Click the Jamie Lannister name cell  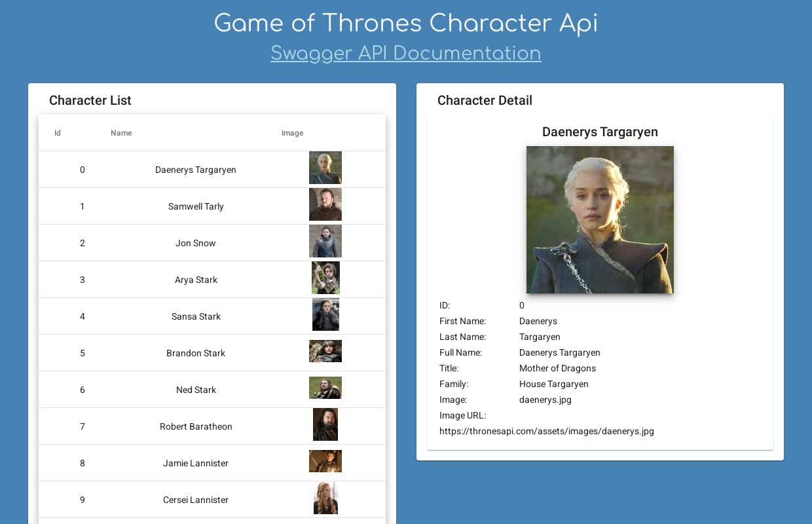tap(196, 463)
